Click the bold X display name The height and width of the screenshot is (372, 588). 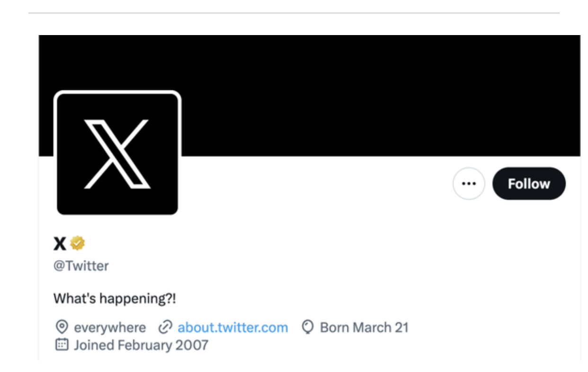point(60,244)
